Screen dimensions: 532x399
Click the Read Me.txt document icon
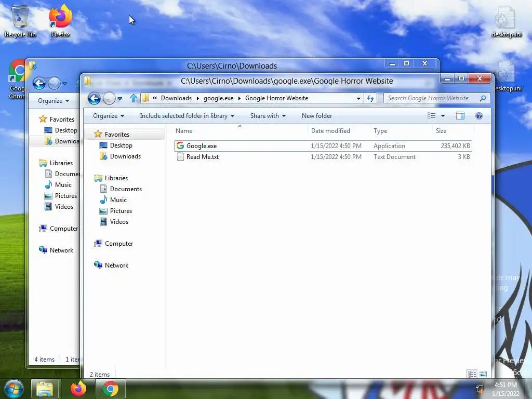180,157
